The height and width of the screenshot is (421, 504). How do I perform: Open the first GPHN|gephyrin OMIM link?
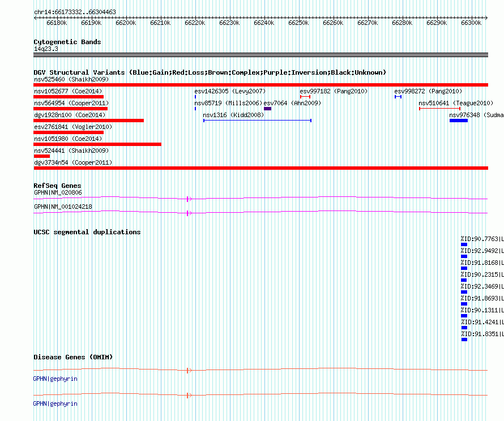point(55,379)
